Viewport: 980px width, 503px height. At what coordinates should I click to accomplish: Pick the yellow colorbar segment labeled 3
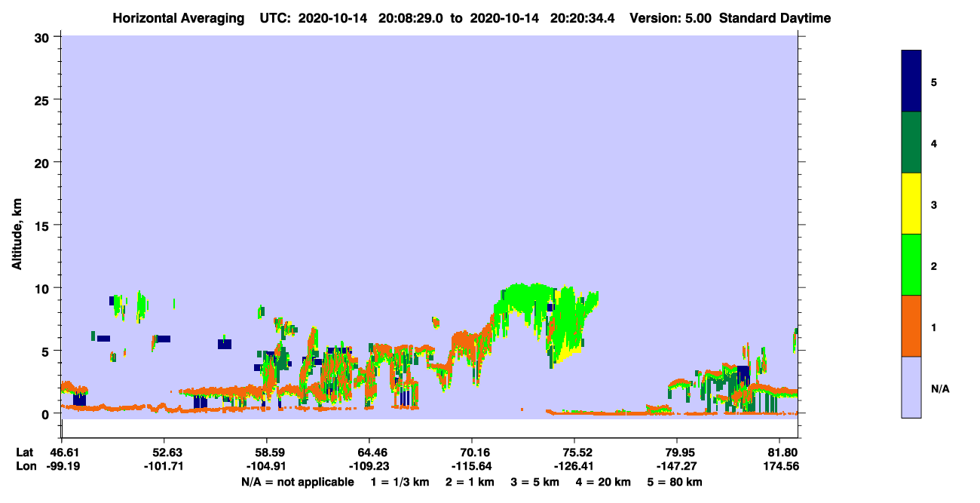tap(911, 204)
